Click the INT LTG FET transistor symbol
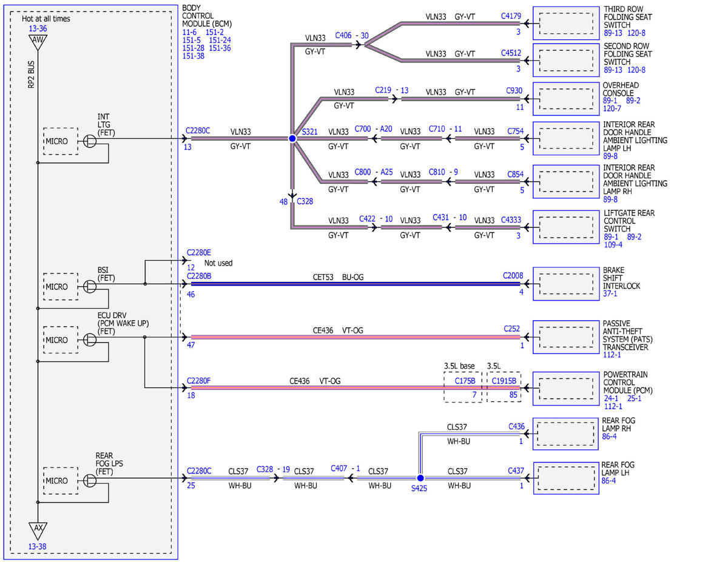 (90, 141)
